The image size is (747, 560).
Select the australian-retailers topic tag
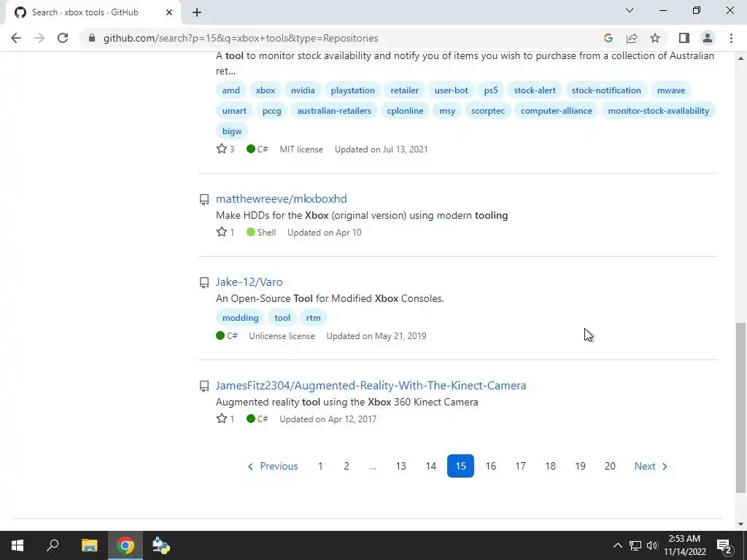(334, 111)
